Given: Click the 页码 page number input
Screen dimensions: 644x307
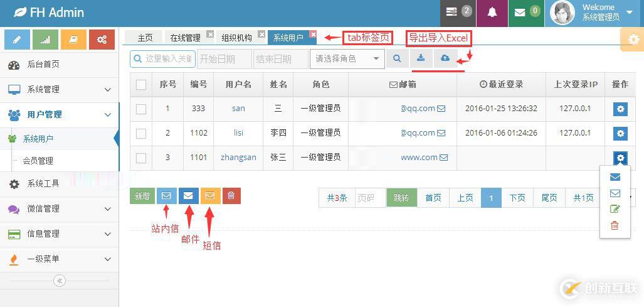Looking at the screenshot, I should tap(370, 198).
